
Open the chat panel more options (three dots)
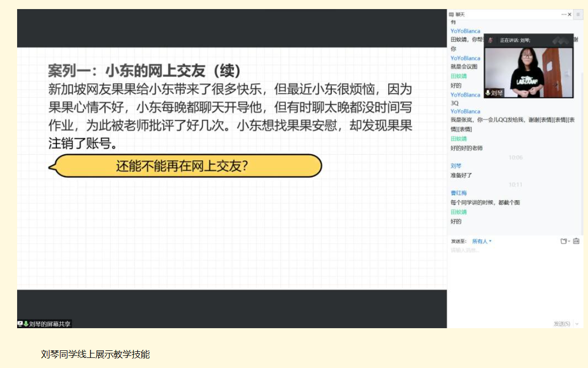point(564,15)
